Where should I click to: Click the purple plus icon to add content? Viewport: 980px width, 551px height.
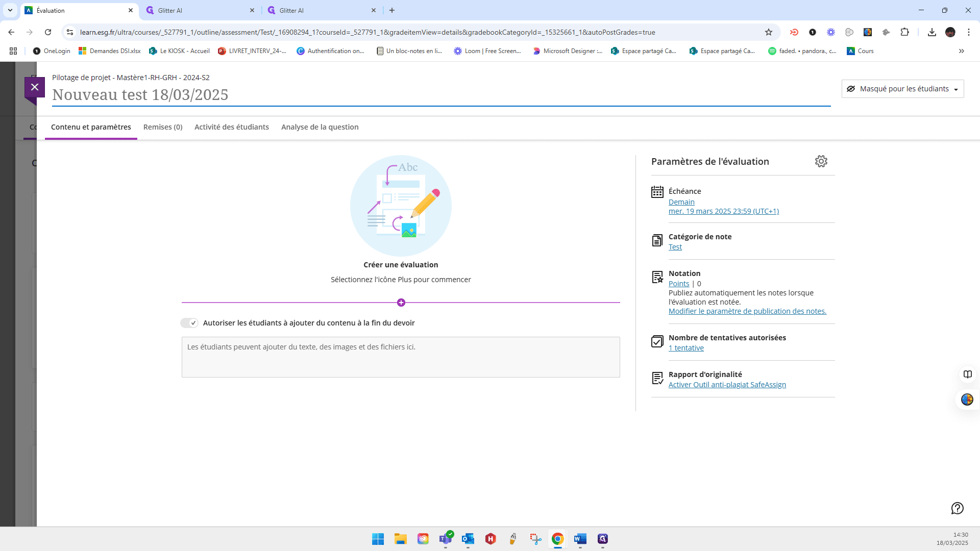coord(401,303)
